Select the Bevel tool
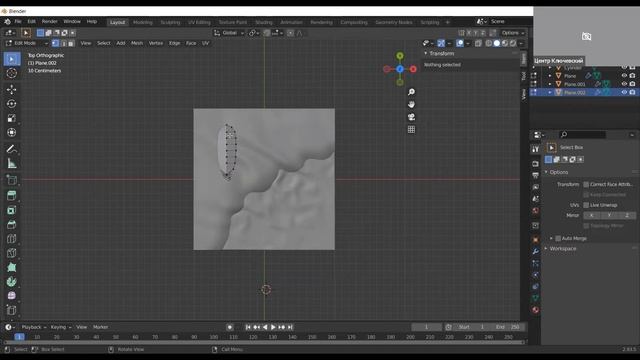The width and height of the screenshot is (640, 360). 12,224
